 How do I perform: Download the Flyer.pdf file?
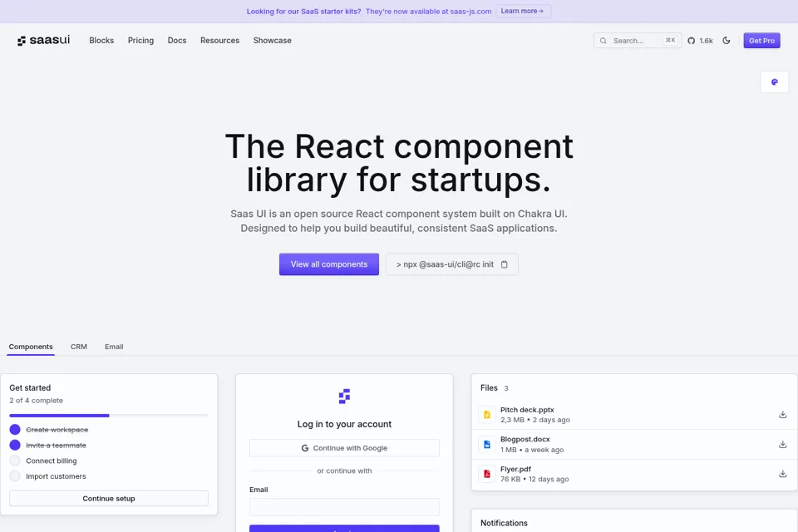click(782, 474)
